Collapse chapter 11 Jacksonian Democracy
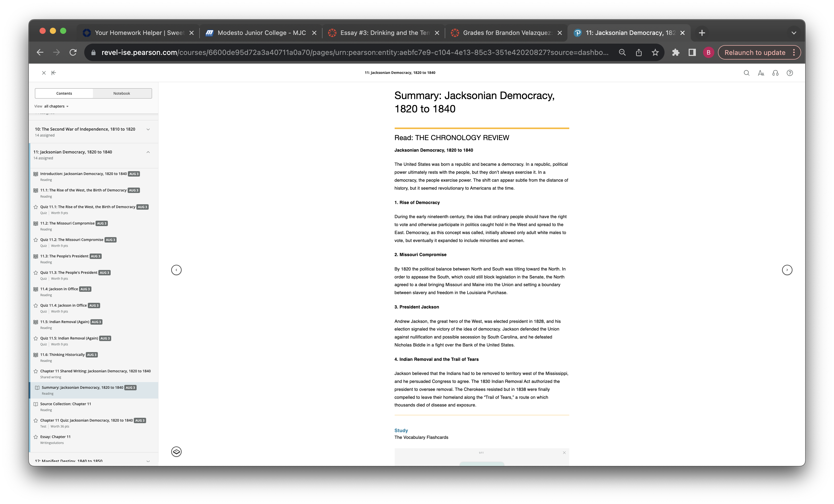 [148, 152]
